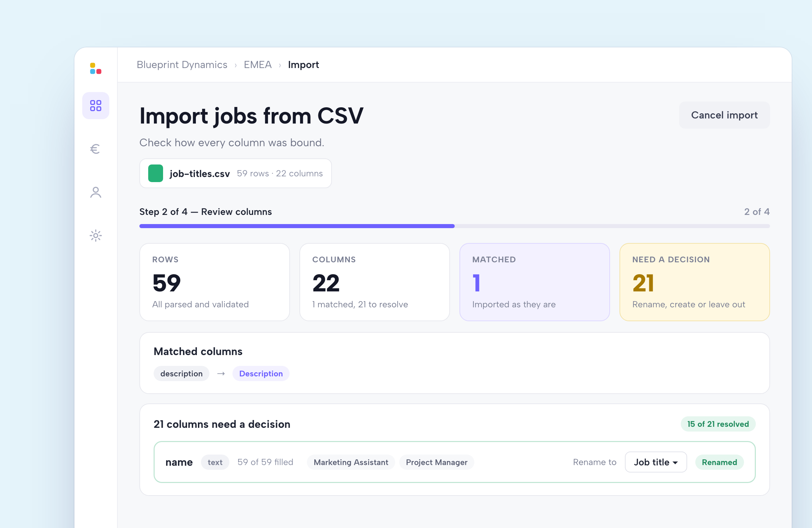This screenshot has width=812, height=528.
Task: Open the dashboard grid sidebar icon
Action: point(95,106)
